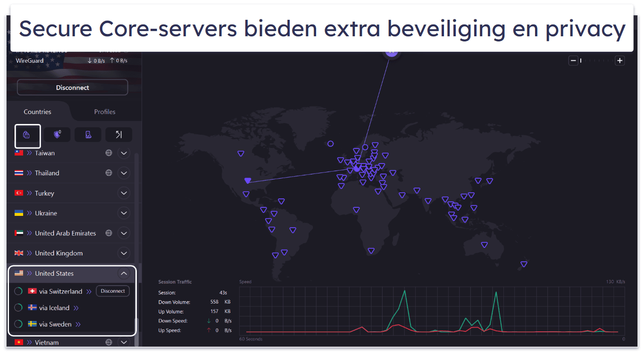
Task: Click the Session 43s value
Action: pyautogui.click(x=223, y=293)
